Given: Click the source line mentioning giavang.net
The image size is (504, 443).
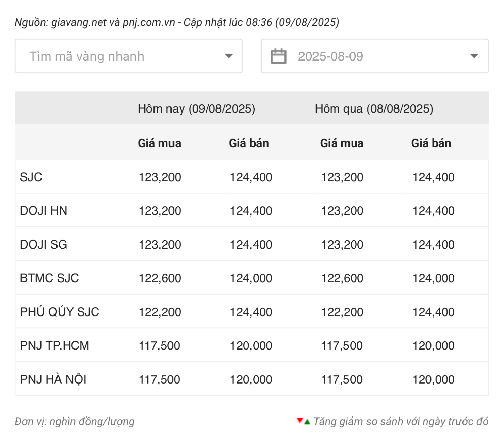Looking at the screenshot, I should click(177, 22).
